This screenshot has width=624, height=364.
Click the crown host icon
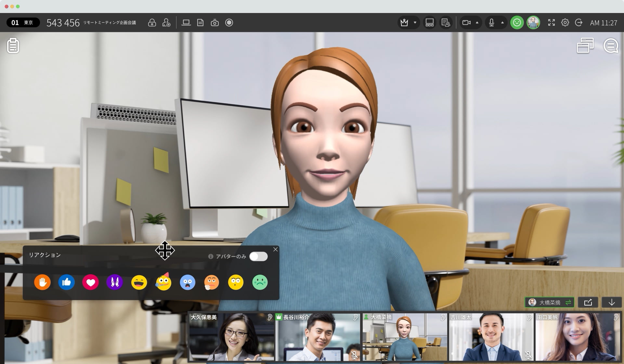coord(404,23)
